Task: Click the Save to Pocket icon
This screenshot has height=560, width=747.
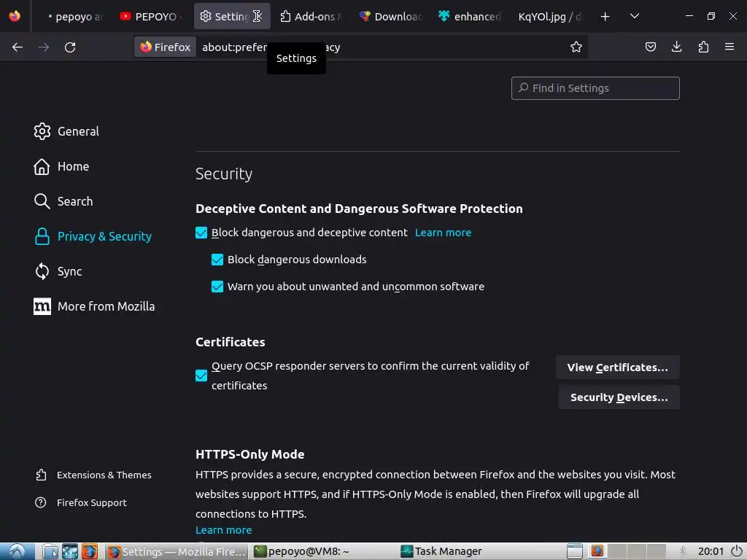Action: point(650,47)
